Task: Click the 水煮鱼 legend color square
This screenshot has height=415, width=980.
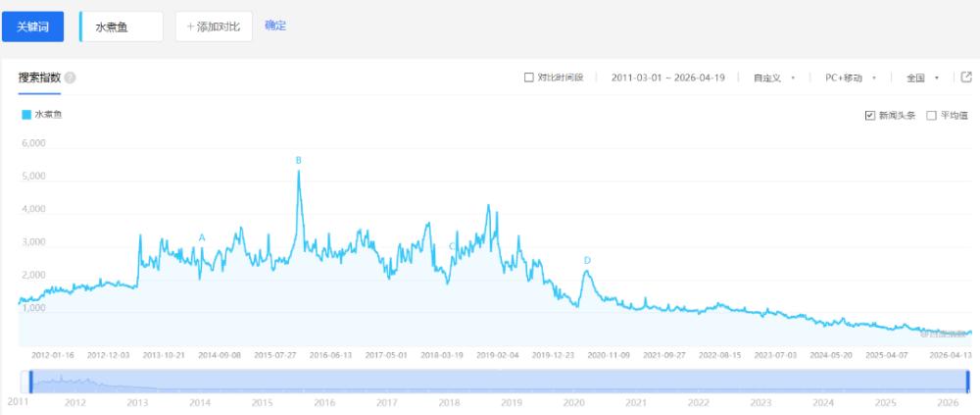Action: tap(25, 115)
